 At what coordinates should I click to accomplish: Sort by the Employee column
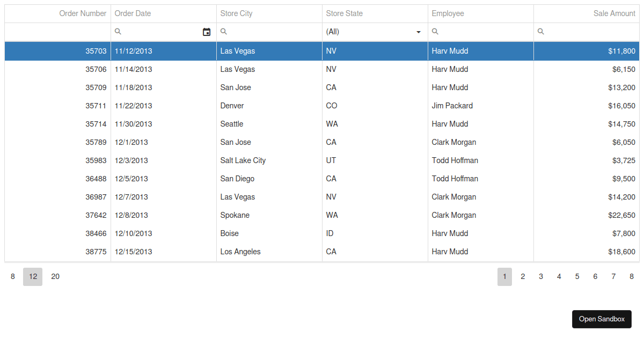(449, 13)
